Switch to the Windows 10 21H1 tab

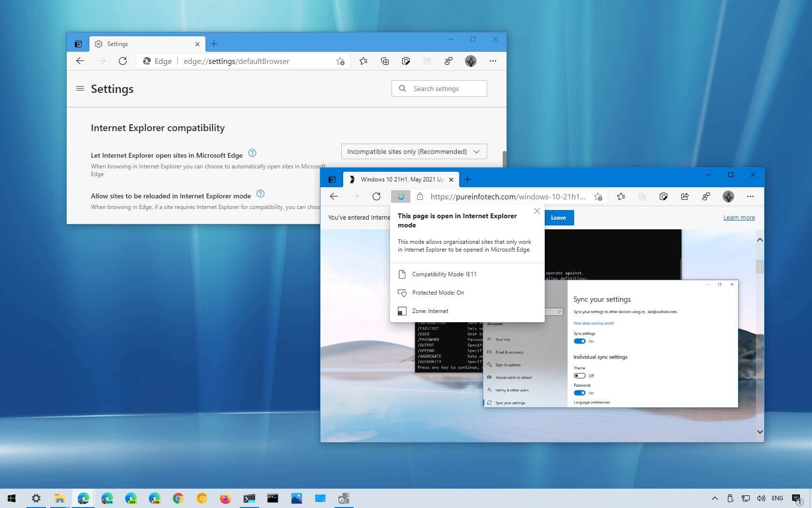401,179
